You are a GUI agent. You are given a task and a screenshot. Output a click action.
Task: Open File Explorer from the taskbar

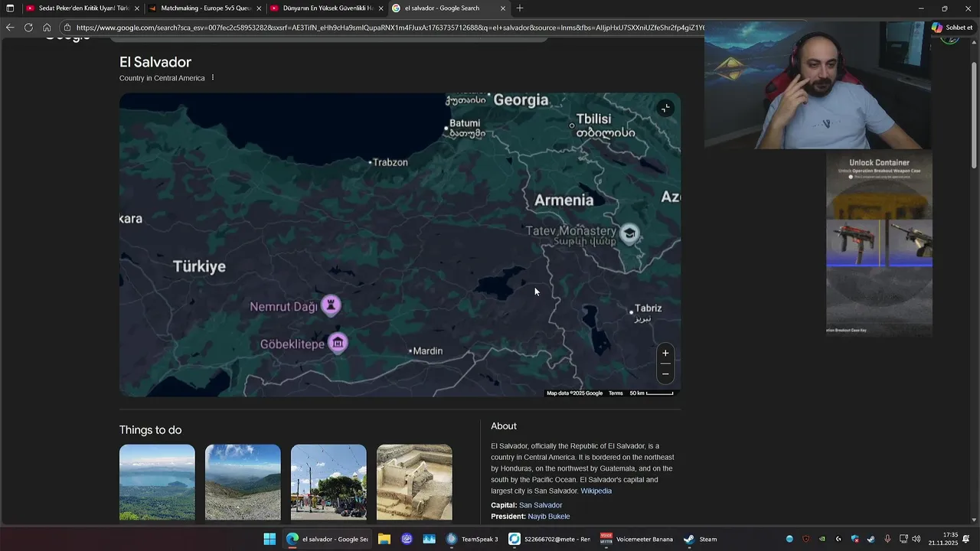[x=384, y=539]
